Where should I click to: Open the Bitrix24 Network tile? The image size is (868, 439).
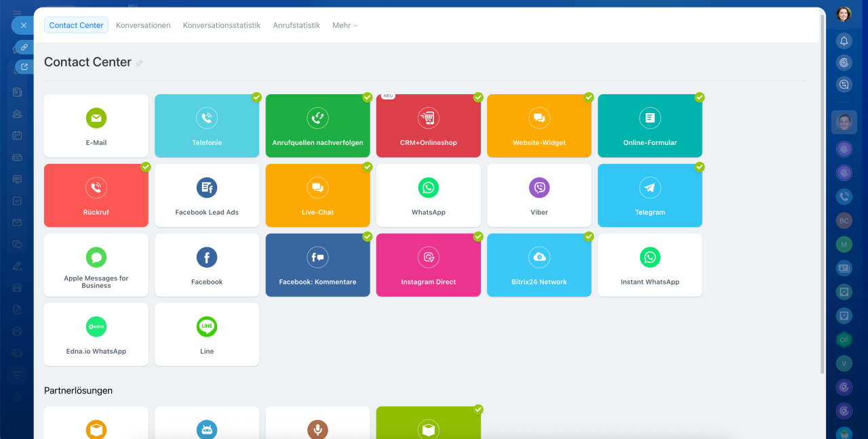coord(539,265)
